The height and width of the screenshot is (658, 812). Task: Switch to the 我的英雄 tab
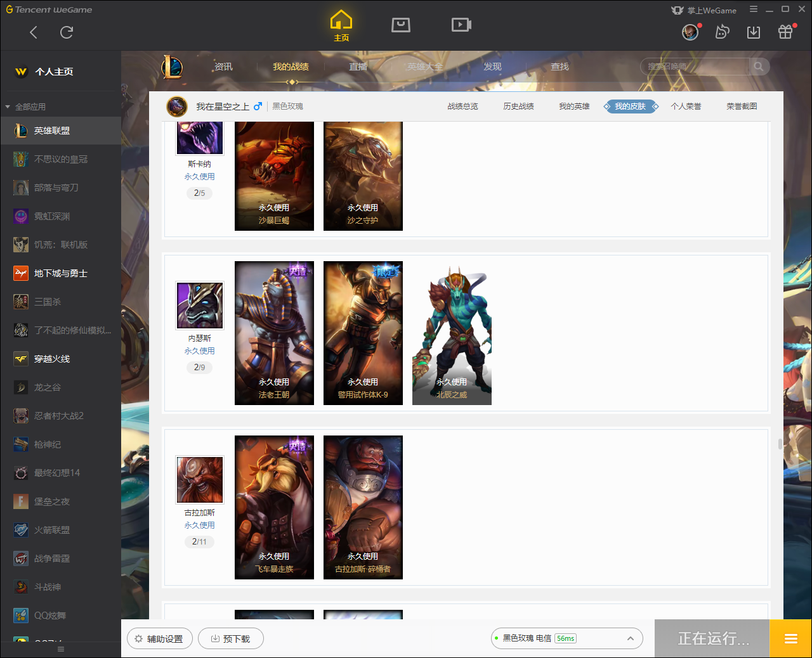pyautogui.click(x=575, y=106)
